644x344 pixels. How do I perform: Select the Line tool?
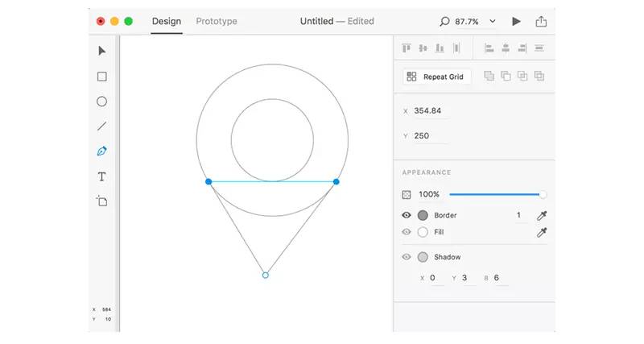[102, 126]
